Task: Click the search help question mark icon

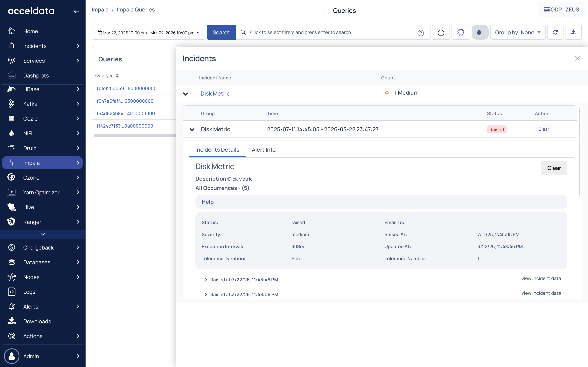Action: pyautogui.click(x=421, y=33)
